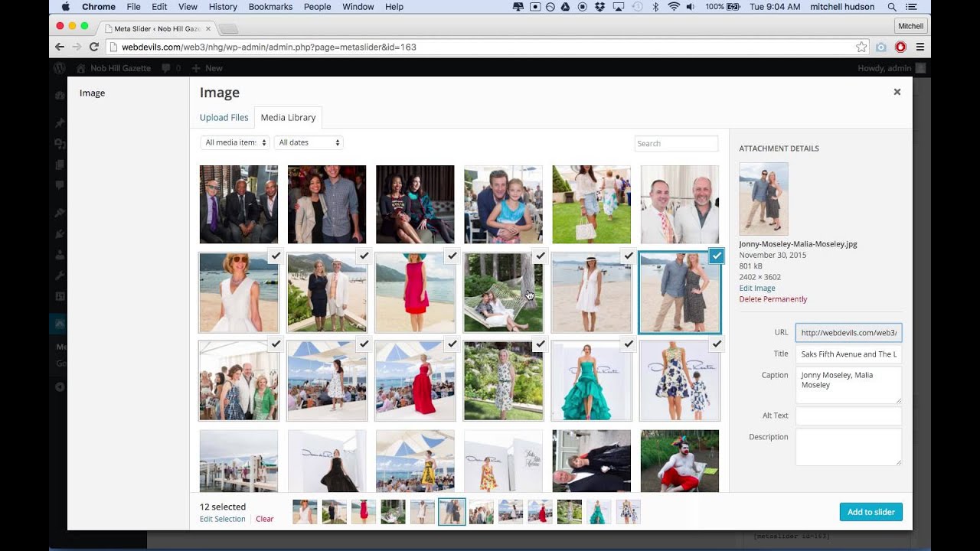Click the highlighted thumbnail in selection strip
This screenshot has width=980, height=551.
pos(452,512)
